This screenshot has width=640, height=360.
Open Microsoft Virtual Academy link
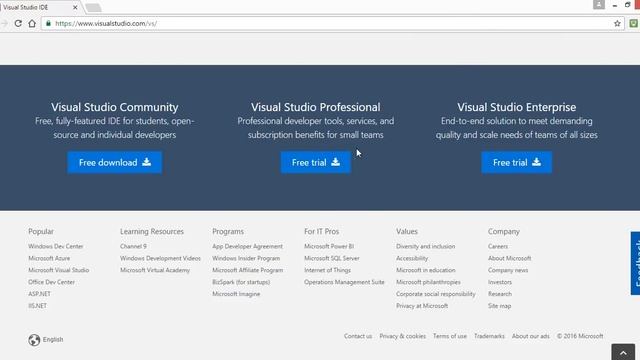click(155, 270)
